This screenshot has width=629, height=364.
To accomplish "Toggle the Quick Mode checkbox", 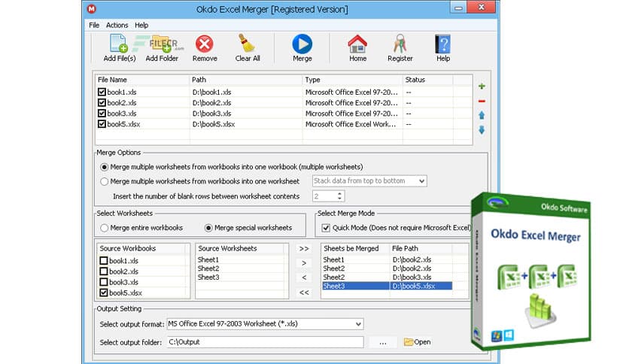I will pyautogui.click(x=326, y=228).
